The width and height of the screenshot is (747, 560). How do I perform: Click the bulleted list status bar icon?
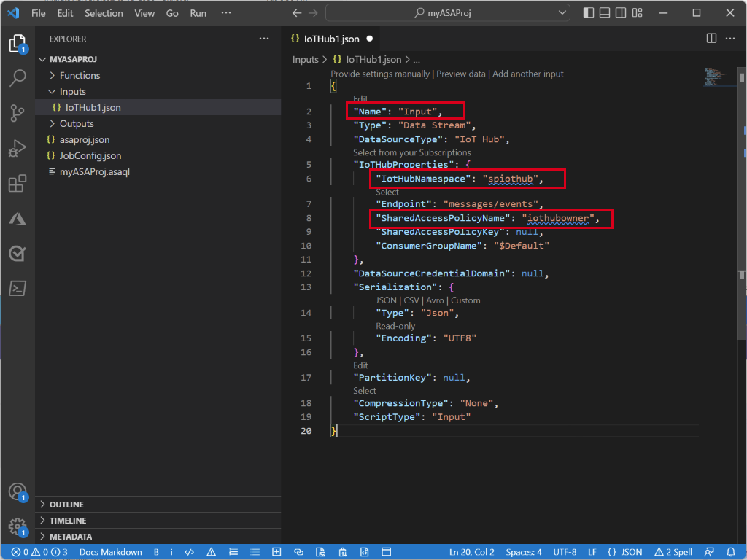click(255, 552)
